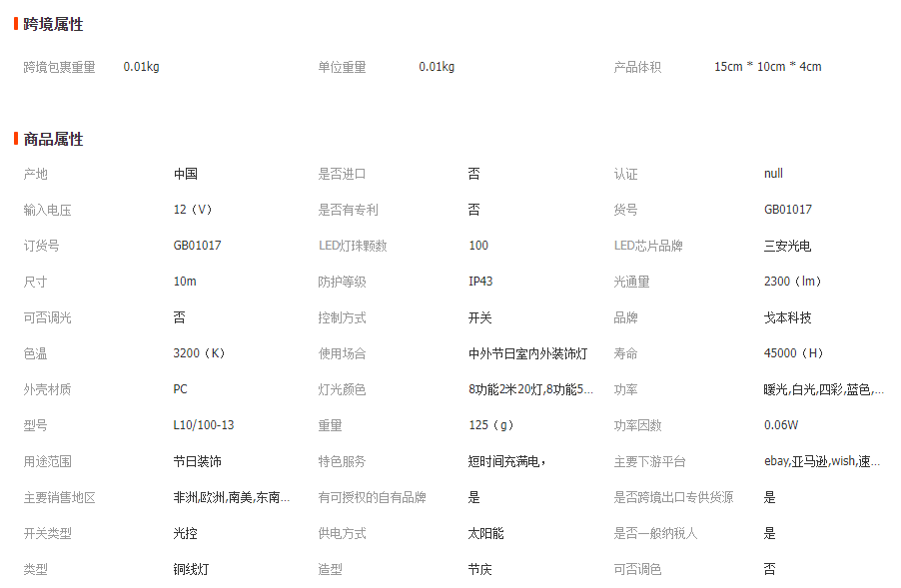This screenshot has height=588, width=901.
Task: Click the brand value 戈本科技
Action: point(787,317)
